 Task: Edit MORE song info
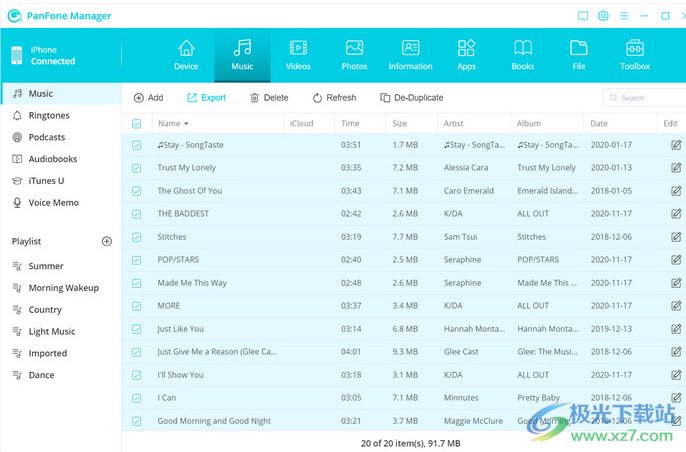[x=676, y=305]
